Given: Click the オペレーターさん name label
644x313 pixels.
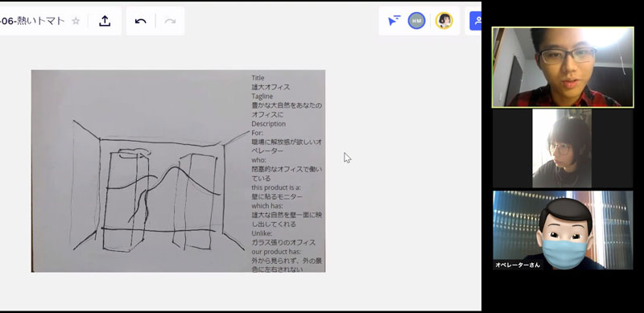Looking at the screenshot, I should click(518, 265).
